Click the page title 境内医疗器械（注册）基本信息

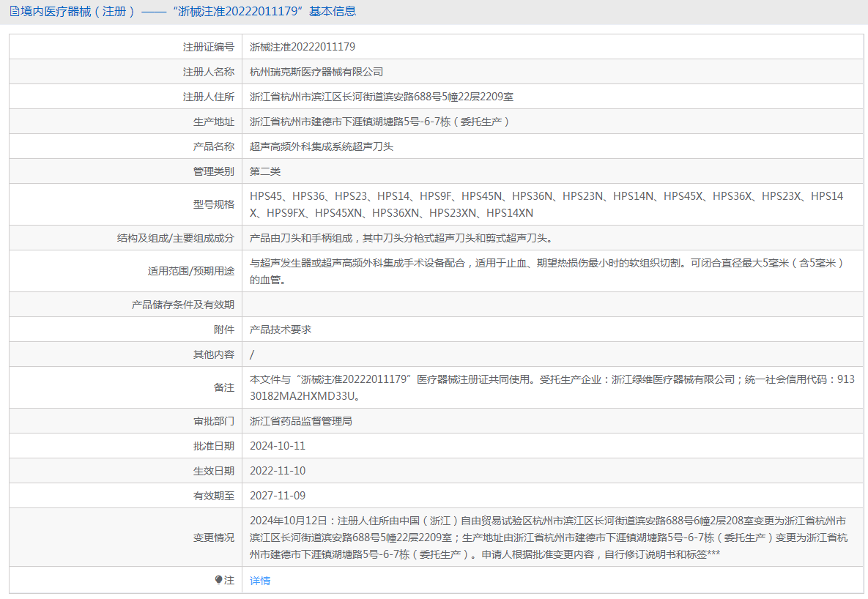188,11
